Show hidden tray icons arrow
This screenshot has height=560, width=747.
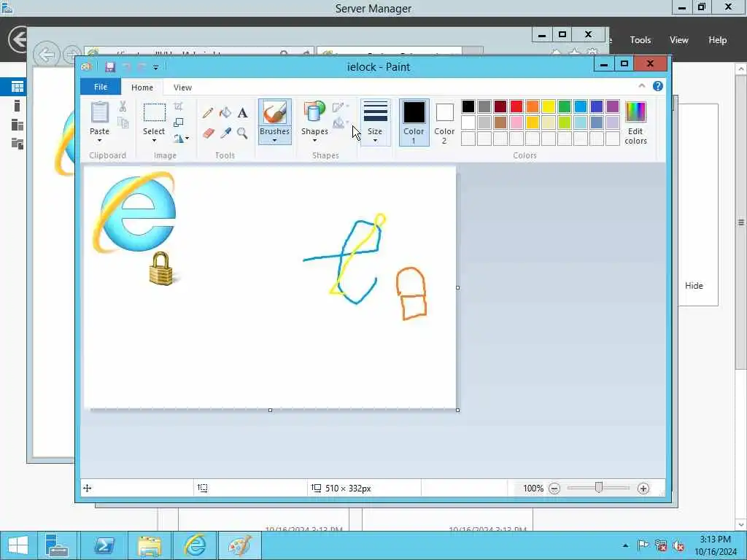(625, 545)
